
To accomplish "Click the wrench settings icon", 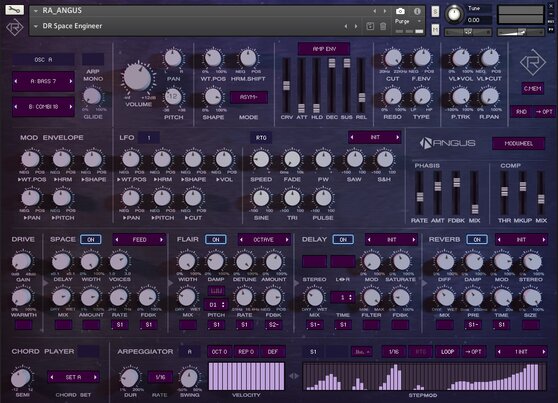I will click(14, 10).
